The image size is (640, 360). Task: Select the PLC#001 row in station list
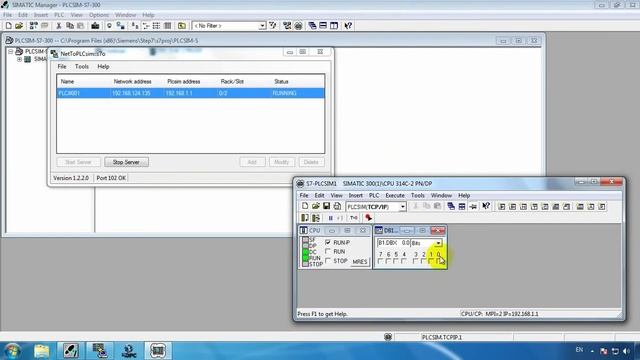[191, 93]
